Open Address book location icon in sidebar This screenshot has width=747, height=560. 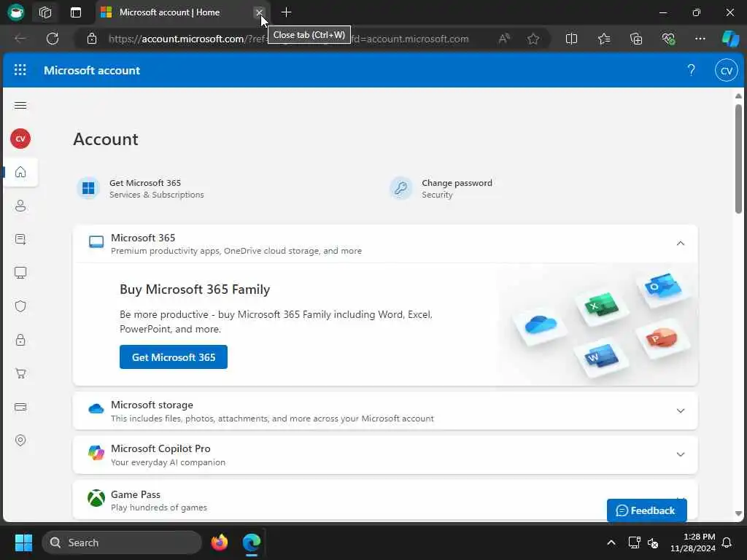tap(20, 440)
